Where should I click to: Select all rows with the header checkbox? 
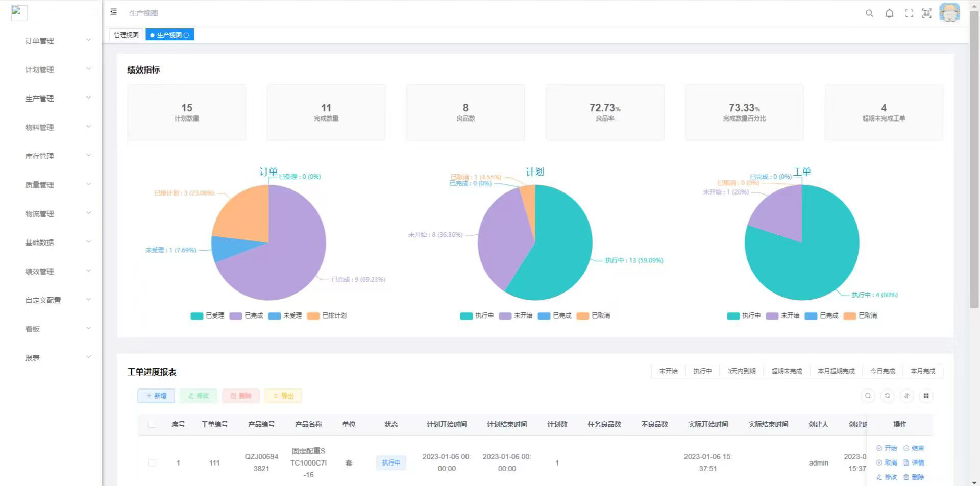[x=152, y=424]
